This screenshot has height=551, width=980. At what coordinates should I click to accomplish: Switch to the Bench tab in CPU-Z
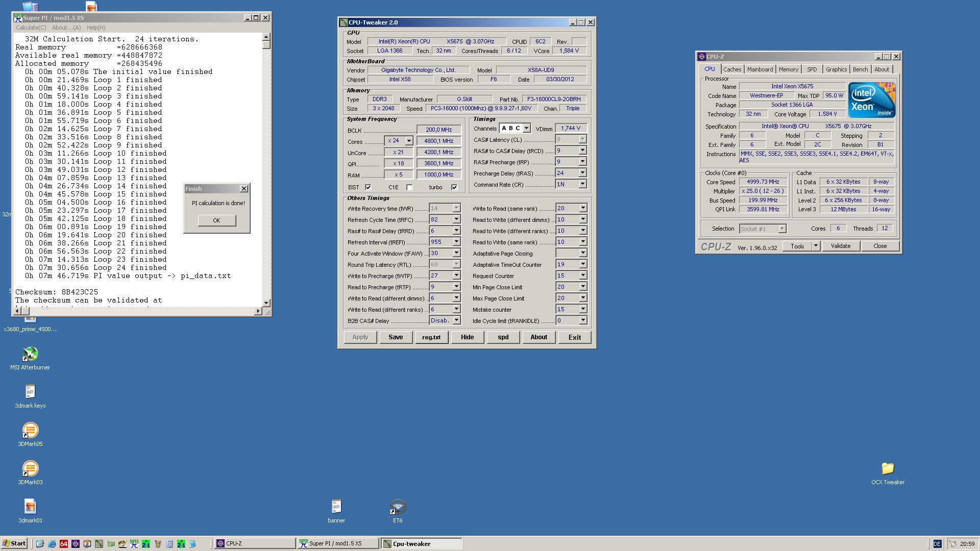[860, 69]
